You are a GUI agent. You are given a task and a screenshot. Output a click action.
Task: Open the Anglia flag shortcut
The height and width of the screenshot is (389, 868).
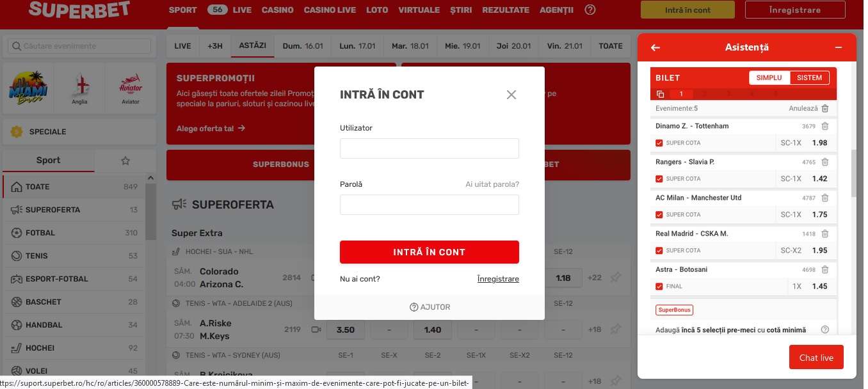[79, 88]
